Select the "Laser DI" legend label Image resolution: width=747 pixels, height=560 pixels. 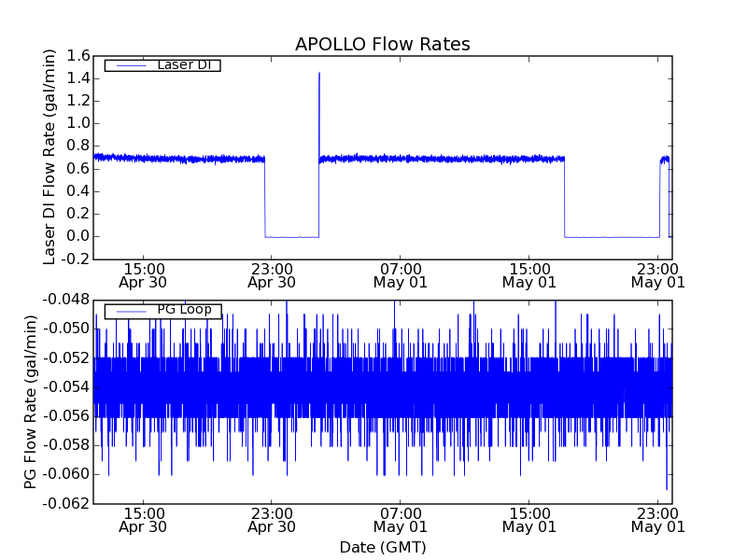183,64
